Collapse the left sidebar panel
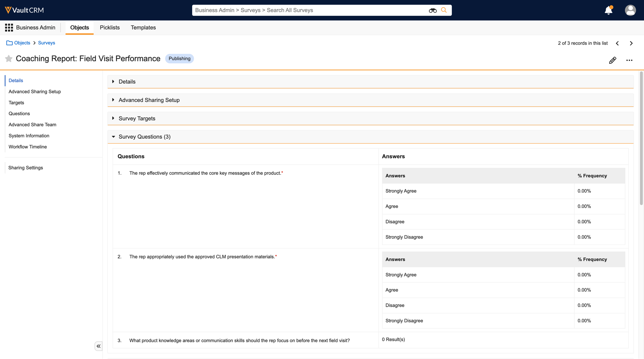Screen dimensions: 644x359 [x=98, y=346]
